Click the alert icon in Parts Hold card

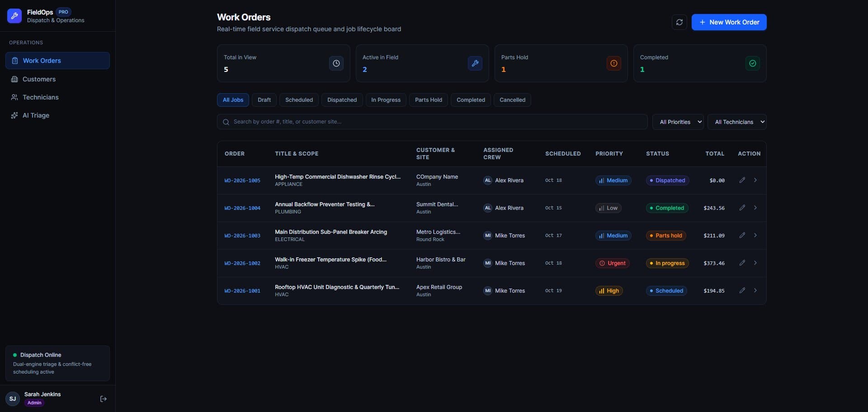[x=614, y=63]
